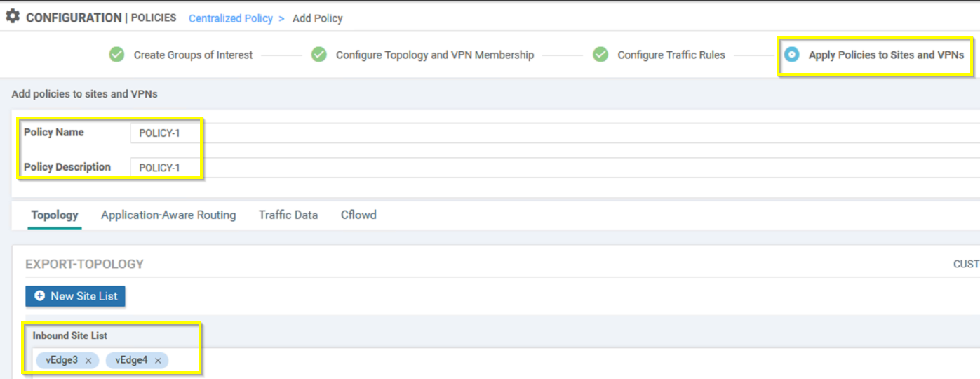Select Apply Policies to Sites and VPNs step
The image size is (980, 379).
point(886,55)
